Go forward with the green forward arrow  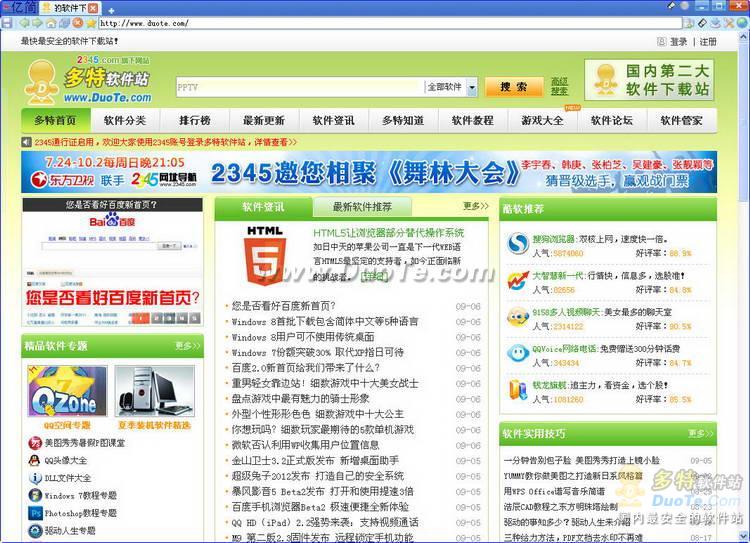coord(37,22)
